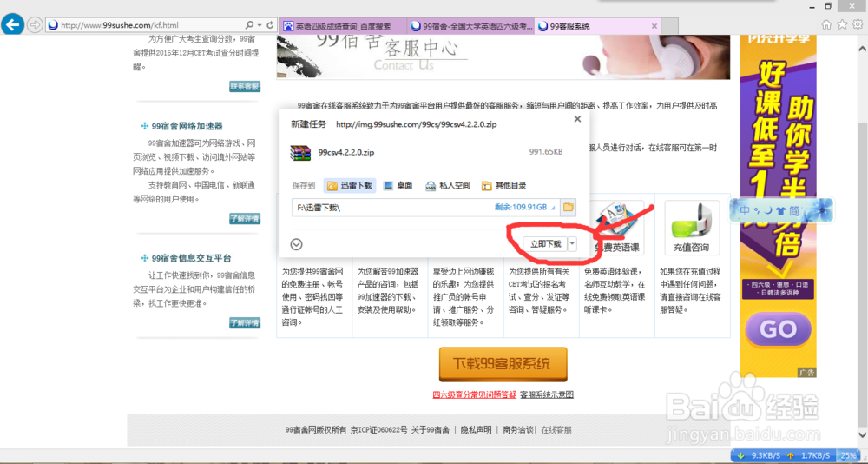Choose 其他目录 save location
This screenshot has width=868, height=464.
[x=503, y=186]
